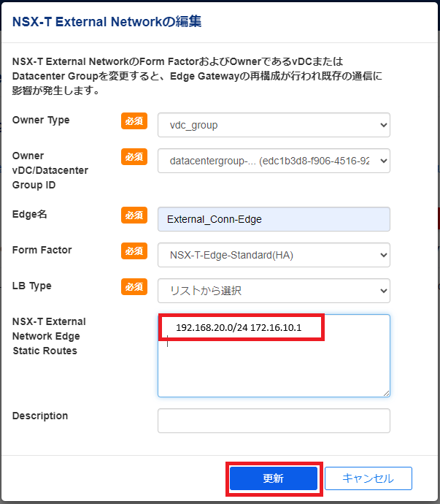Click the Edge名 label
440x504 pixels.
(29, 215)
